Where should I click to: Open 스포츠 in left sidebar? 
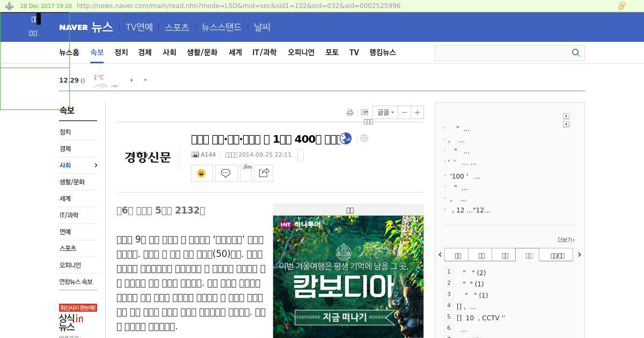68,248
